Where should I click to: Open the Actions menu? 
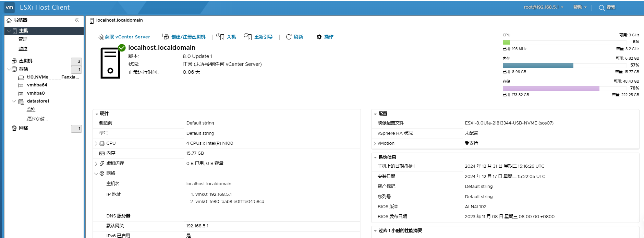(325, 37)
